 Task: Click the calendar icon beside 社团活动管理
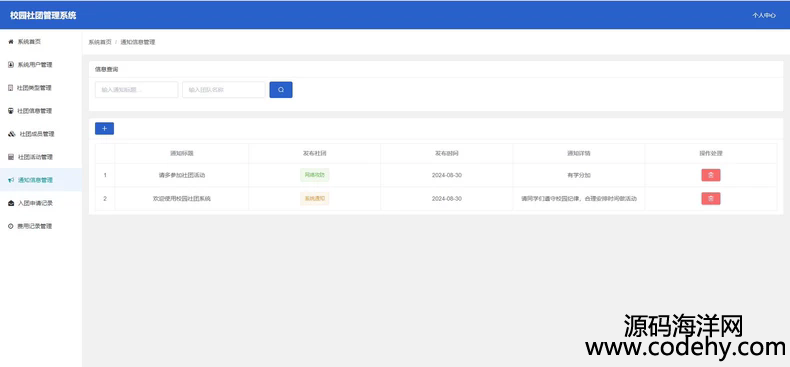coord(11,157)
